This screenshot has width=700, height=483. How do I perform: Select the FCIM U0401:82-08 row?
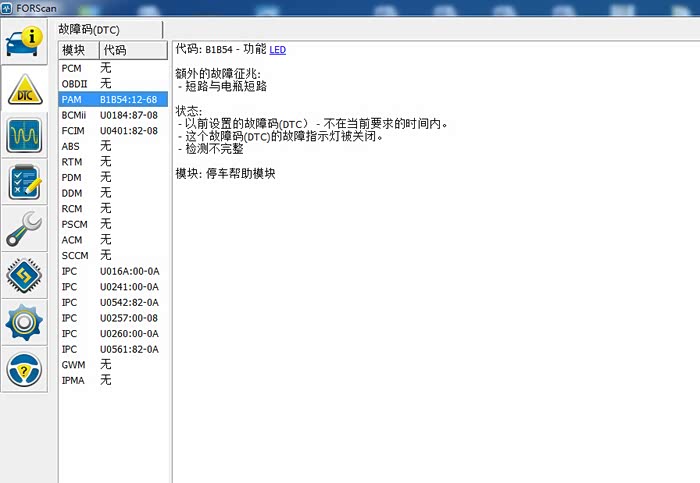[x=112, y=131]
